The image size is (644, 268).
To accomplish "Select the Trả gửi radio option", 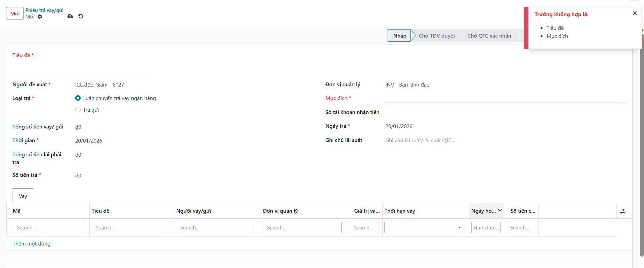I will [x=78, y=110].
